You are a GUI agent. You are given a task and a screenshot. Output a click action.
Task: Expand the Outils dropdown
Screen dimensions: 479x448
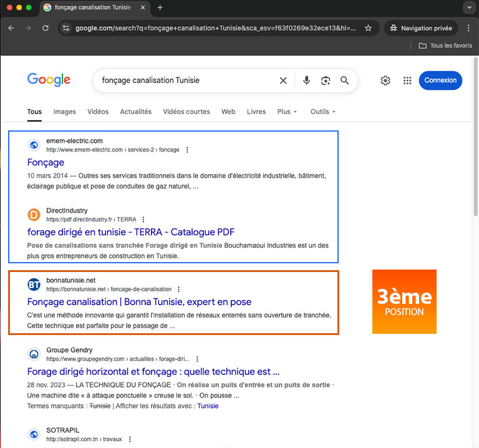[x=322, y=112]
